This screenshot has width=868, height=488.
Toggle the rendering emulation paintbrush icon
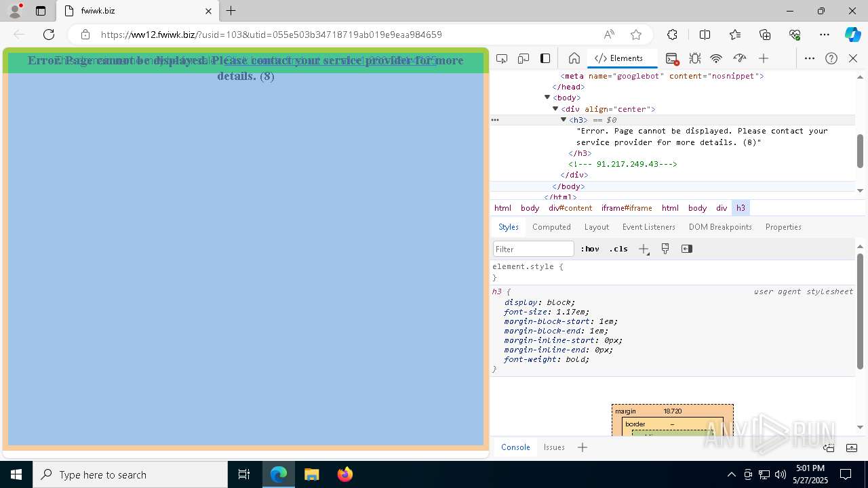(665, 249)
